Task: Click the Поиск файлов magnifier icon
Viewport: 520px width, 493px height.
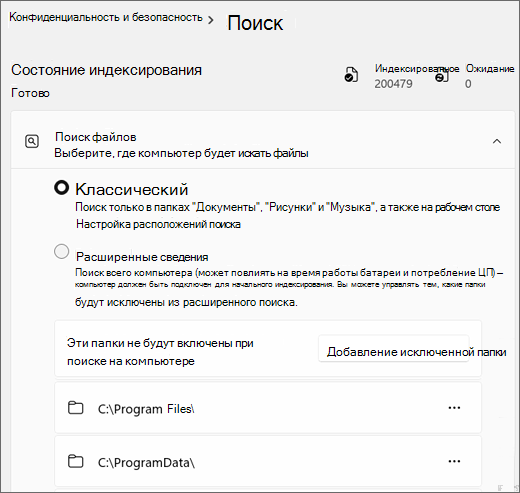Action: (x=32, y=141)
